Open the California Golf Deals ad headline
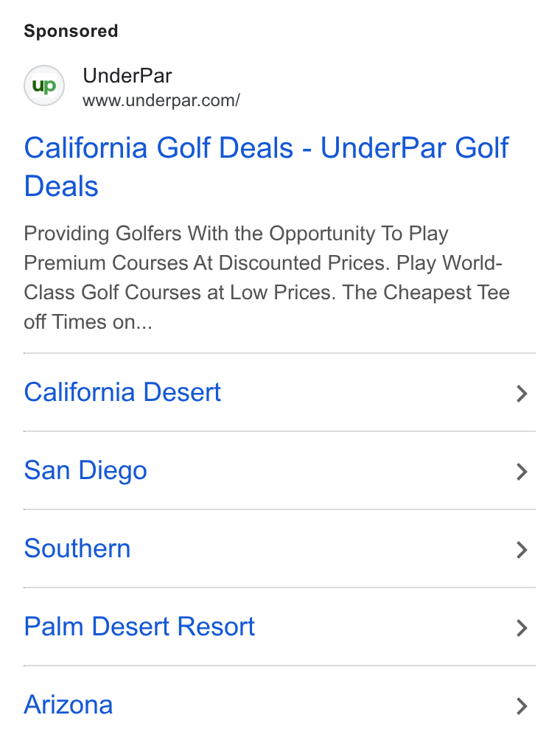This screenshot has width=560, height=743. 266,167
